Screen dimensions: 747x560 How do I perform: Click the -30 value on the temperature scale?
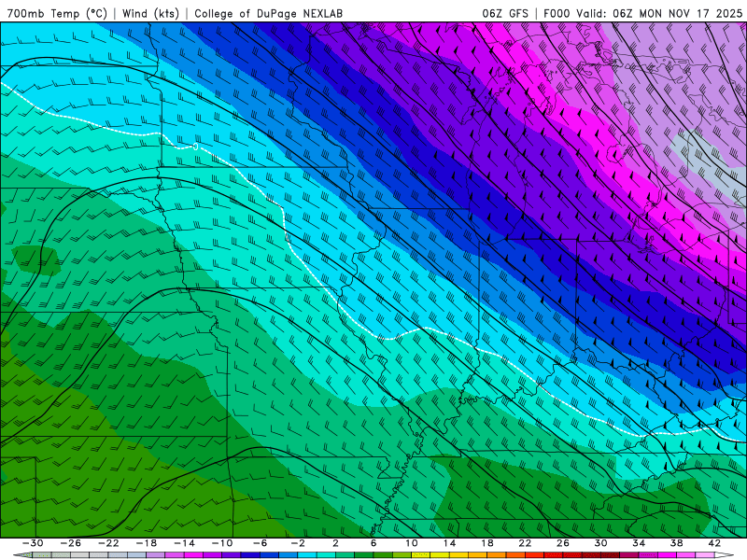33,543
